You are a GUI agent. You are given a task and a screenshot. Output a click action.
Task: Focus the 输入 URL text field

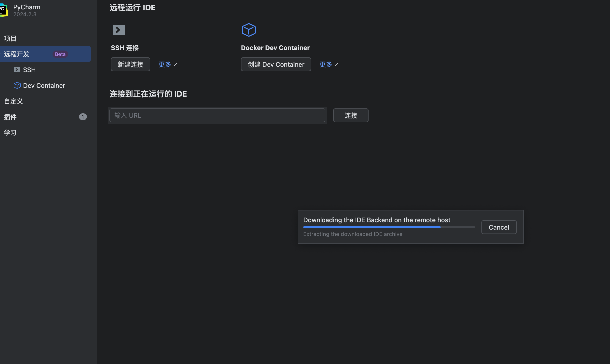(217, 115)
